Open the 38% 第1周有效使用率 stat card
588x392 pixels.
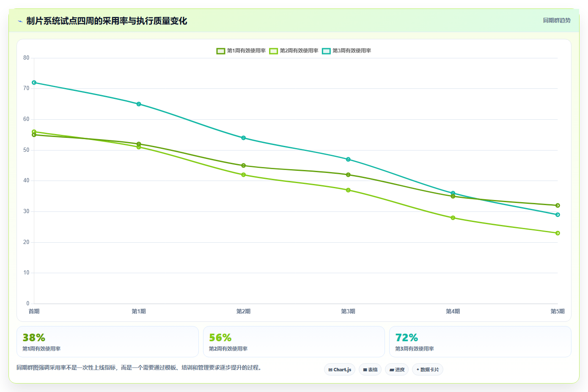[107, 342]
